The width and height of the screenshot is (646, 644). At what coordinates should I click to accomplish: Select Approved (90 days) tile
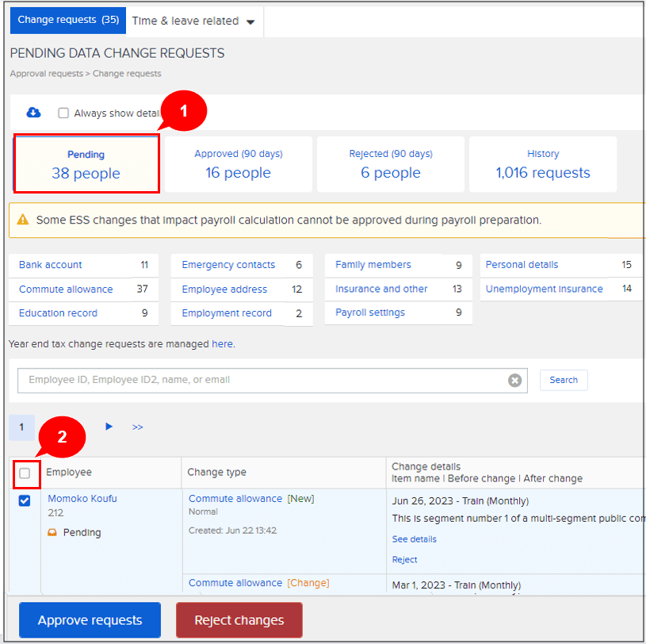coord(238,164)
